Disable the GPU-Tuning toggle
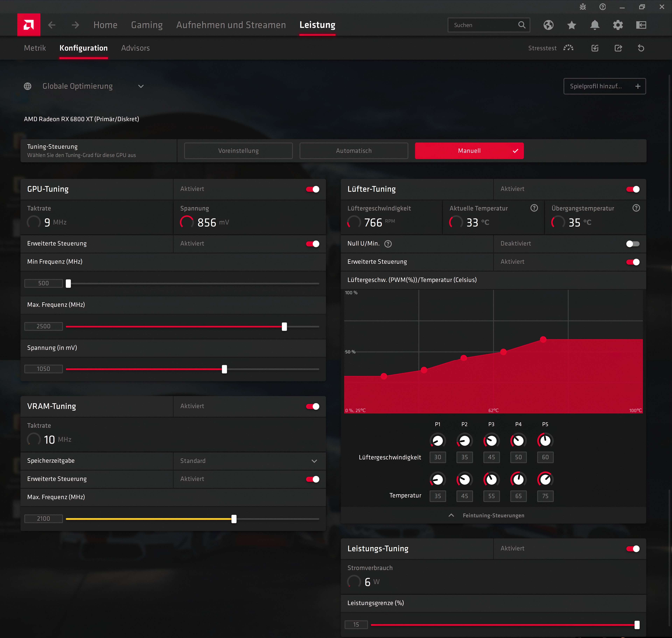Image resolution: width=672 pixels, height=638 pixels. click(x=313, y=189)
